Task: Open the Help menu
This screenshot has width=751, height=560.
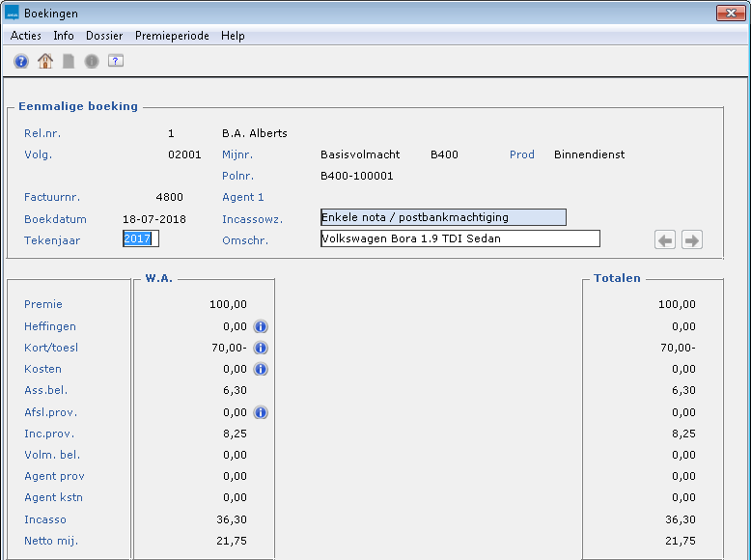Action: (233, 36)
